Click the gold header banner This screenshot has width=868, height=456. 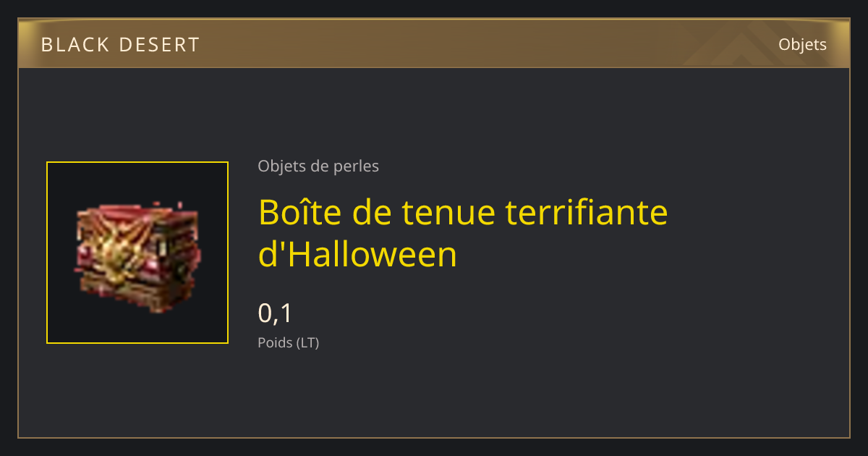[x=434, y=43]
